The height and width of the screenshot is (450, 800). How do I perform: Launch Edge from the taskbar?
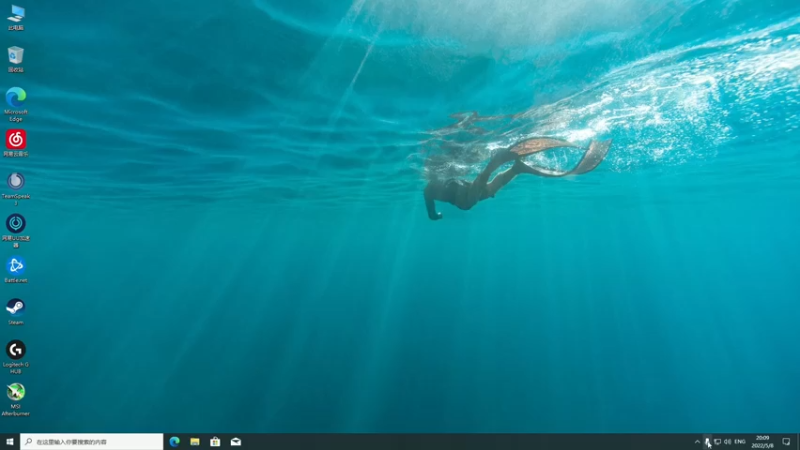pos(174,442)
